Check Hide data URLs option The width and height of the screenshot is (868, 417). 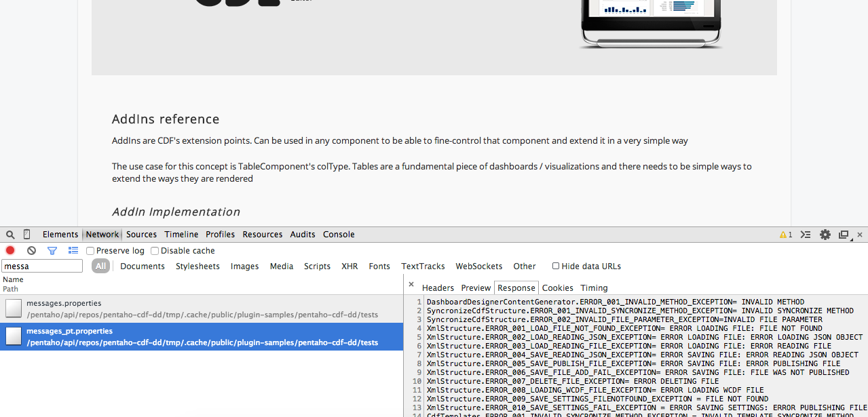[556, 266]
